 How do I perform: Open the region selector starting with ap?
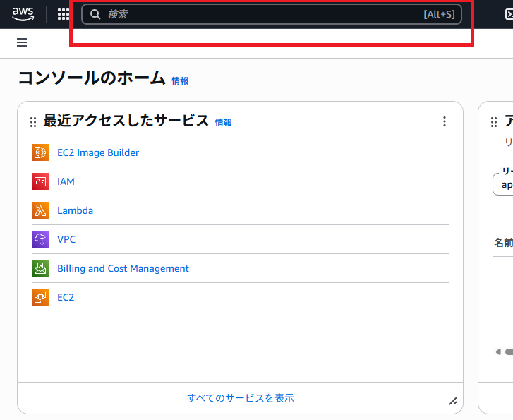pos(503,185)
